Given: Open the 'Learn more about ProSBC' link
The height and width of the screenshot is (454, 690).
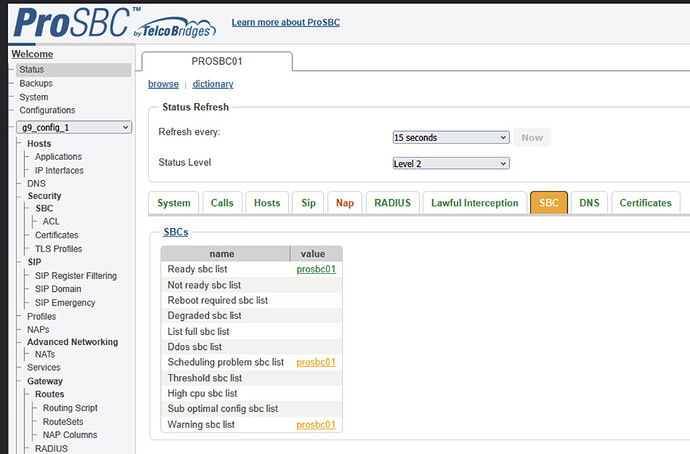Looking at the screenshot, I should pyautogui.click(x=285, y=22).
